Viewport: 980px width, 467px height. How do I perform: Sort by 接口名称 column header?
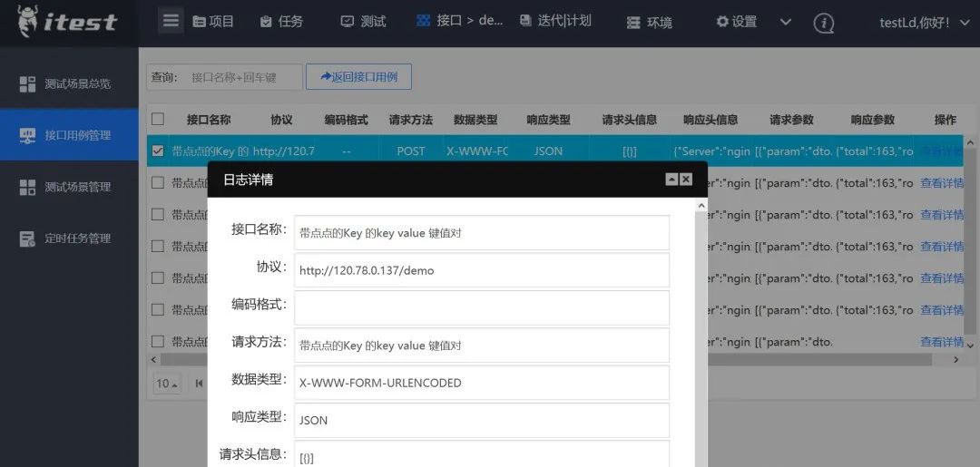click(209, 120)
